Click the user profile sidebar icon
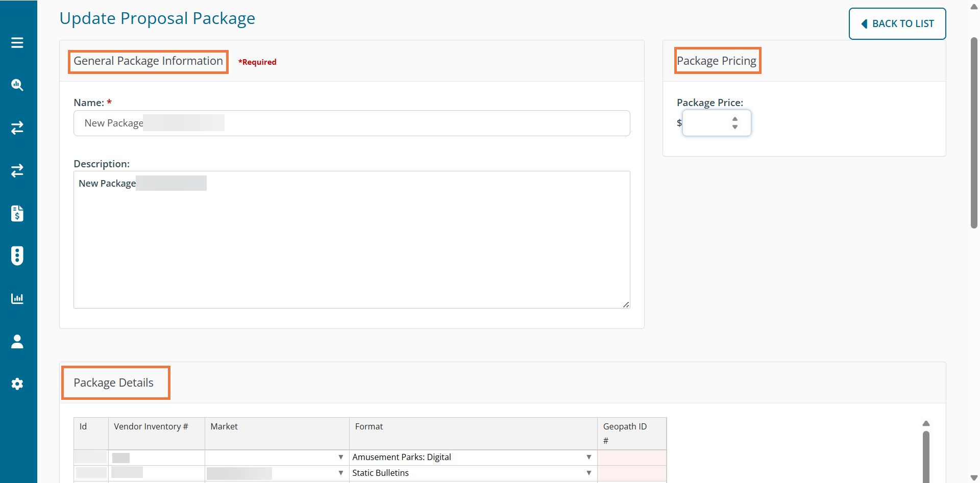The height and width of the screenshot is (483, 980). [x=17, y=341]
